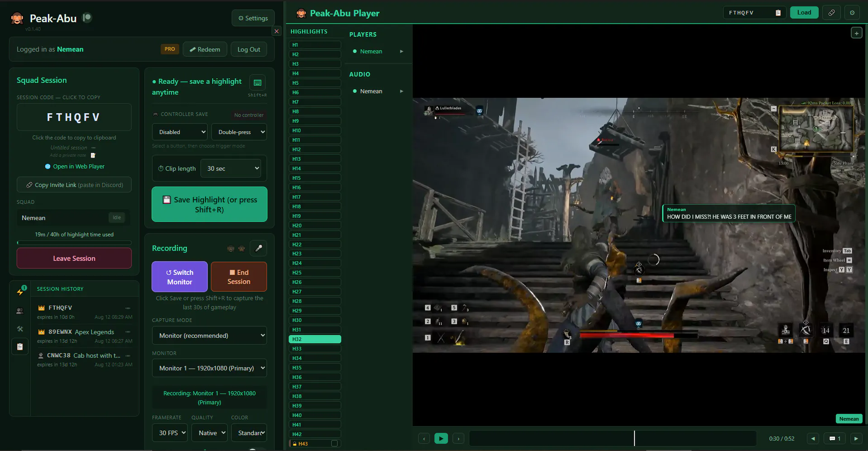Screen dimensions: 868x451
Task: Open the controller button dropdown set to Disabled
Action: [x=180, y=132]
